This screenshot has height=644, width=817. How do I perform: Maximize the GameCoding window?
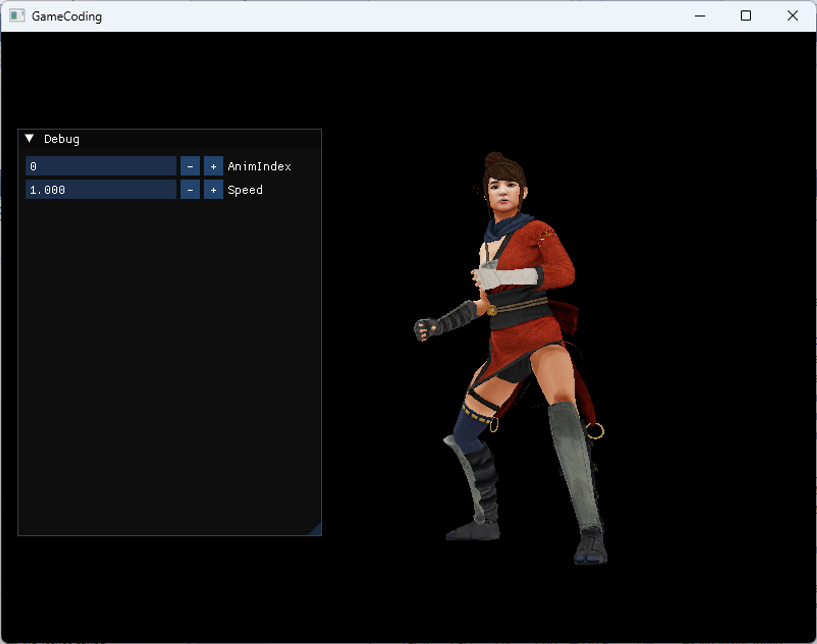click(746, 16)
